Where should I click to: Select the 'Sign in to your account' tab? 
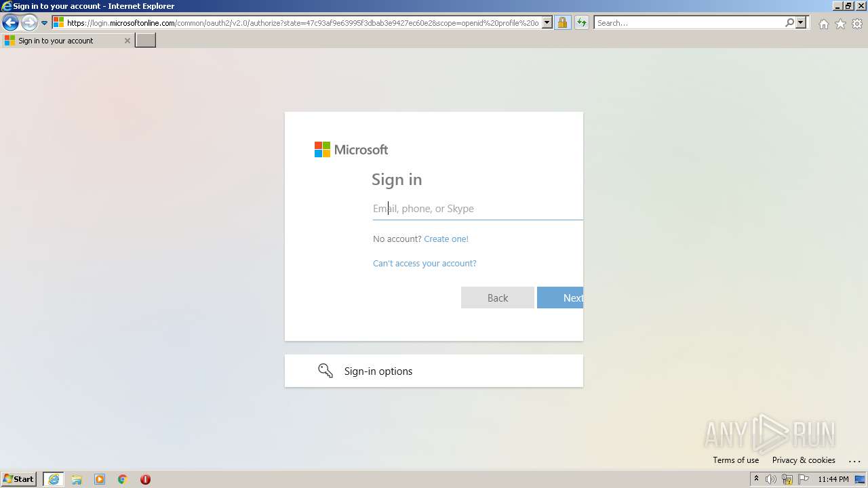point(67,41)
